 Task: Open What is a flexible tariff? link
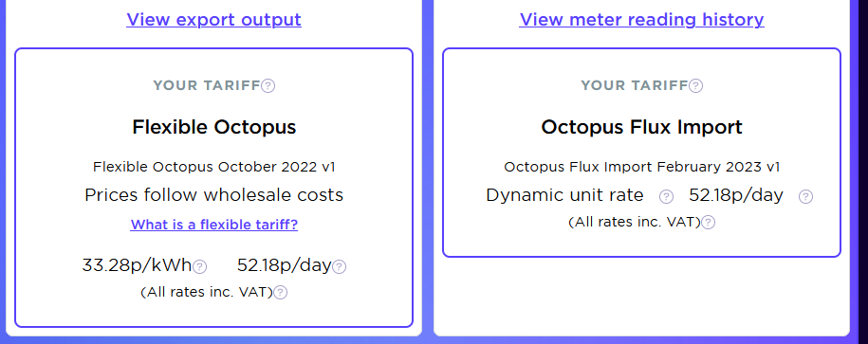(x=214, y=225)
